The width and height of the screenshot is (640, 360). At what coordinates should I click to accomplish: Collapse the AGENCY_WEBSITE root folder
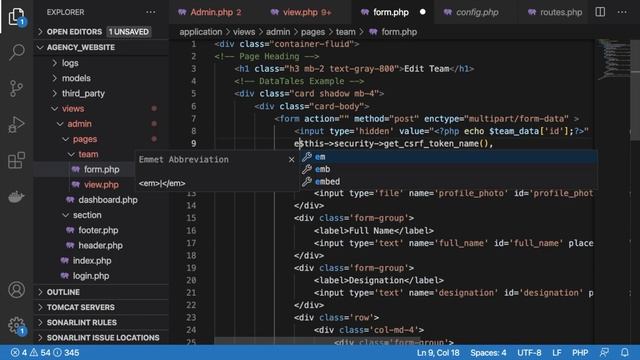click(x=101, y=47)
